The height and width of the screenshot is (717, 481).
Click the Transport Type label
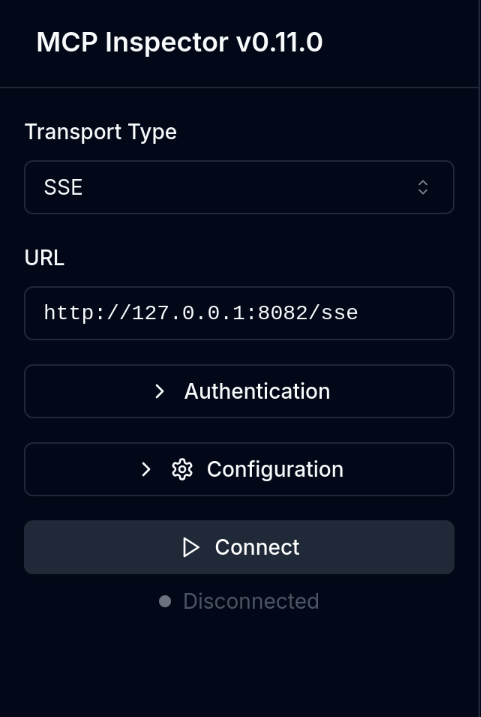(101, 132)
